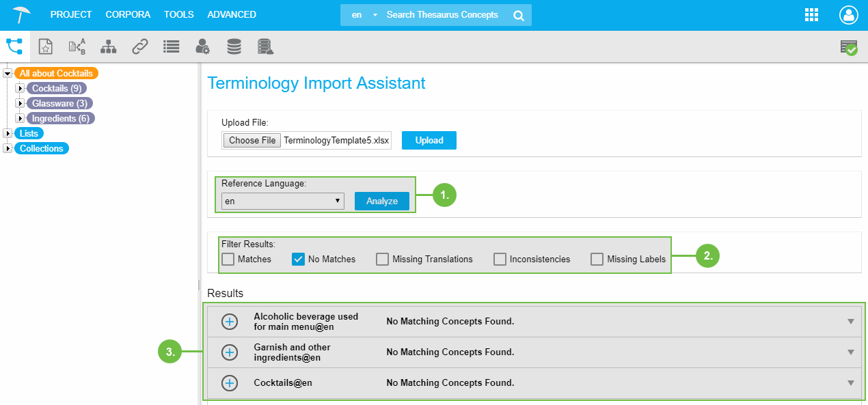Click the chain link toolbar icon

pos(139,46)
